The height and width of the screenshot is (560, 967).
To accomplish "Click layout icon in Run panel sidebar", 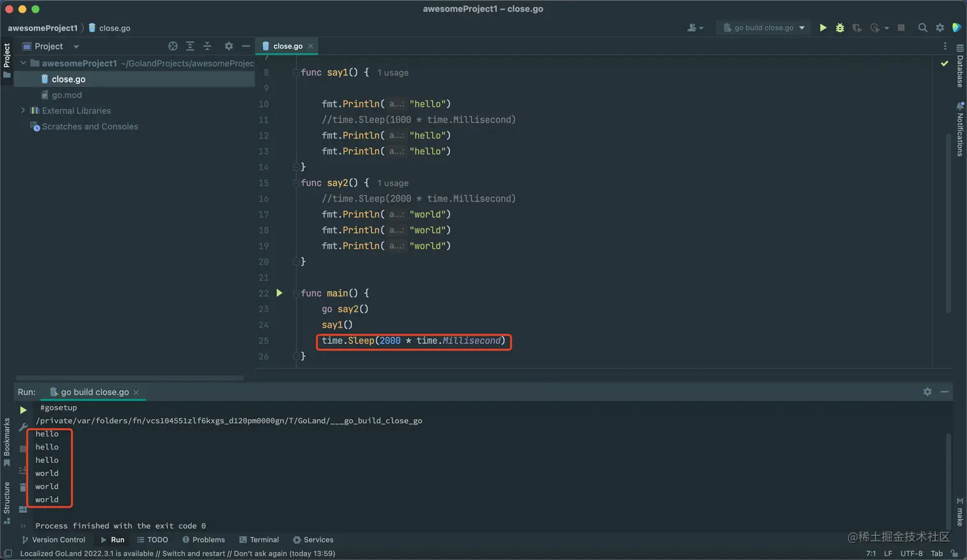I will tap(23, 509).
